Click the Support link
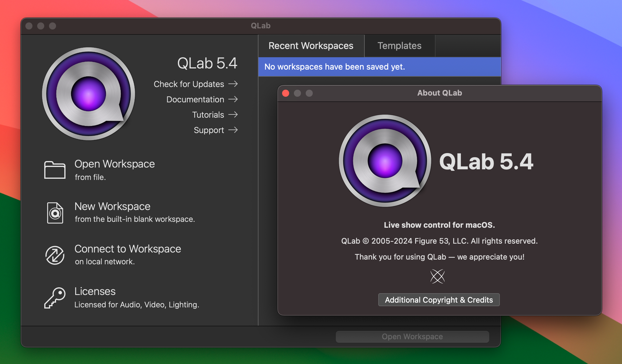622x364 pixels. pyautogui.click(x=210, y=129)
